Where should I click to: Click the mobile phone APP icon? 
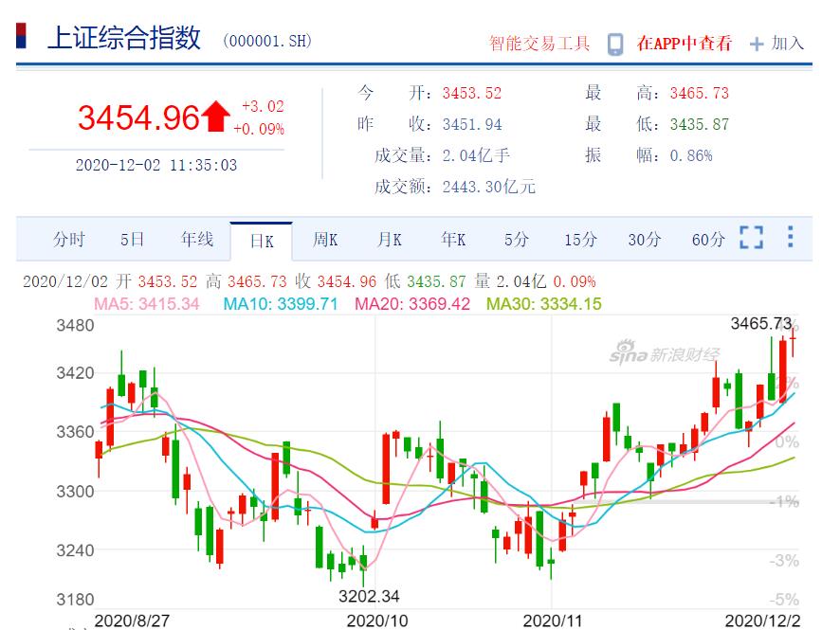(615, 45)
